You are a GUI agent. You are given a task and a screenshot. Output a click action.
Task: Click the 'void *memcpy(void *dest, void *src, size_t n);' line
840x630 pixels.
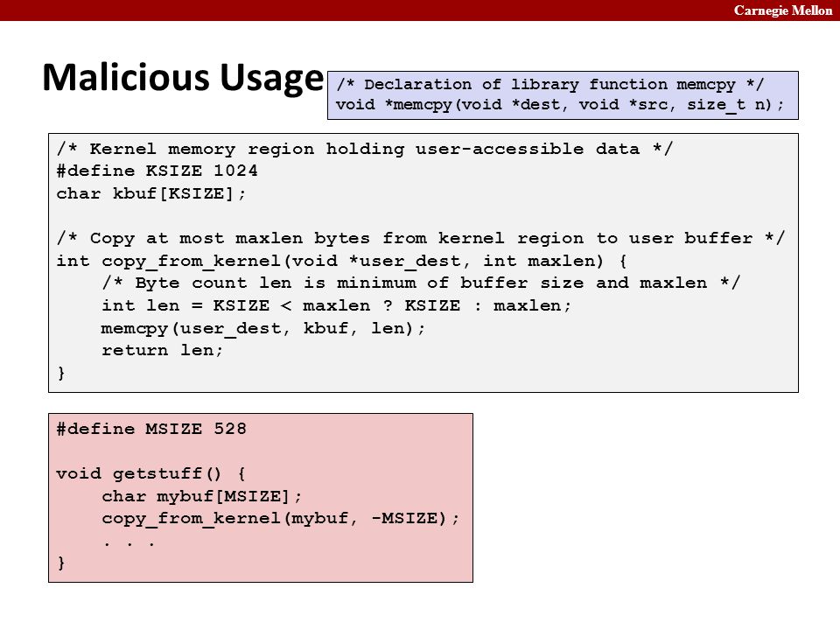(560, 104)
